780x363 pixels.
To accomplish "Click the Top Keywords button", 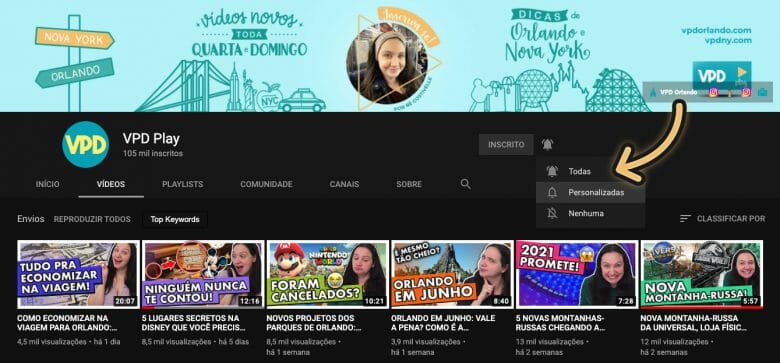I will coord(175,219).
